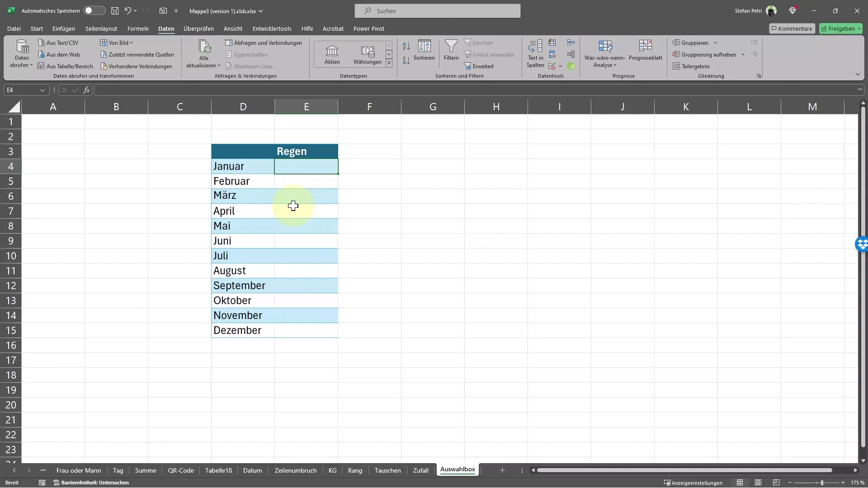Click Freigeben button top right

point(841,28)
